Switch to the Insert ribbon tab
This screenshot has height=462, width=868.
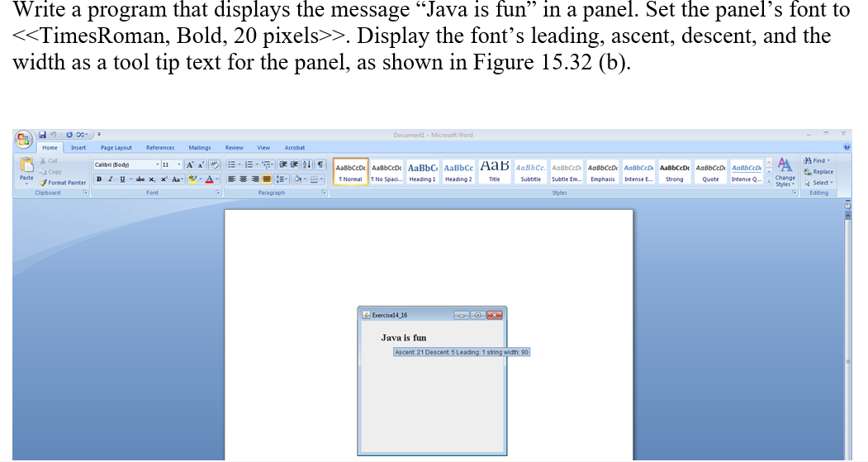[78, 148]
